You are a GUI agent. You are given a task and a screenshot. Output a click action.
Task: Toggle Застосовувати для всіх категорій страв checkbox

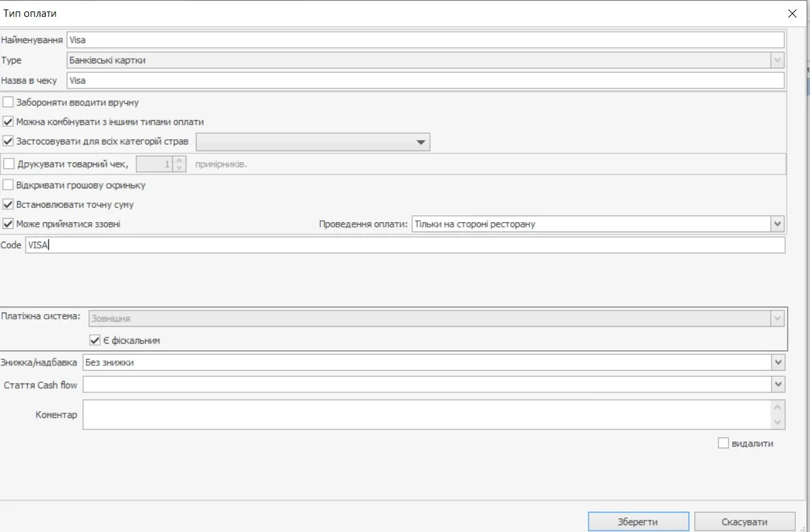coord(8,142)
